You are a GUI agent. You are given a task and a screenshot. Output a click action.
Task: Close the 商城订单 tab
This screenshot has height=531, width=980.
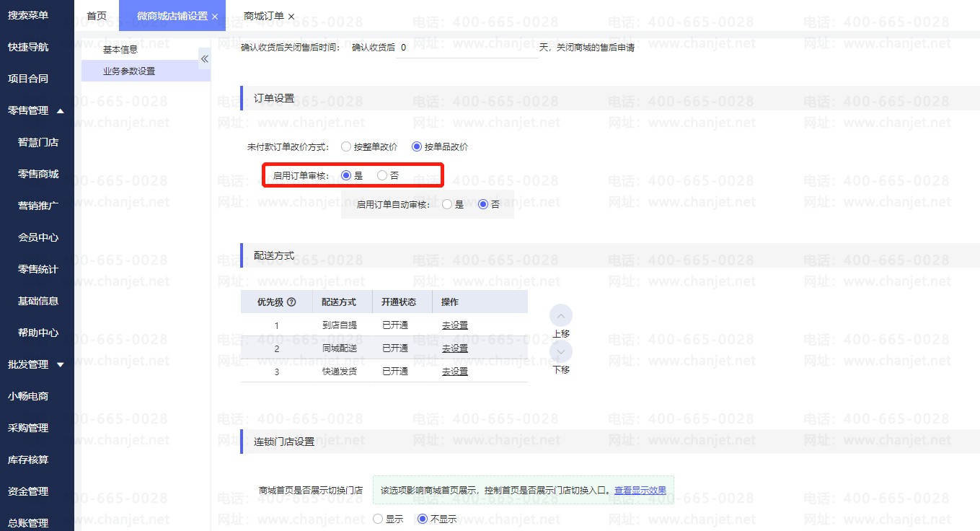coord(291,16)
